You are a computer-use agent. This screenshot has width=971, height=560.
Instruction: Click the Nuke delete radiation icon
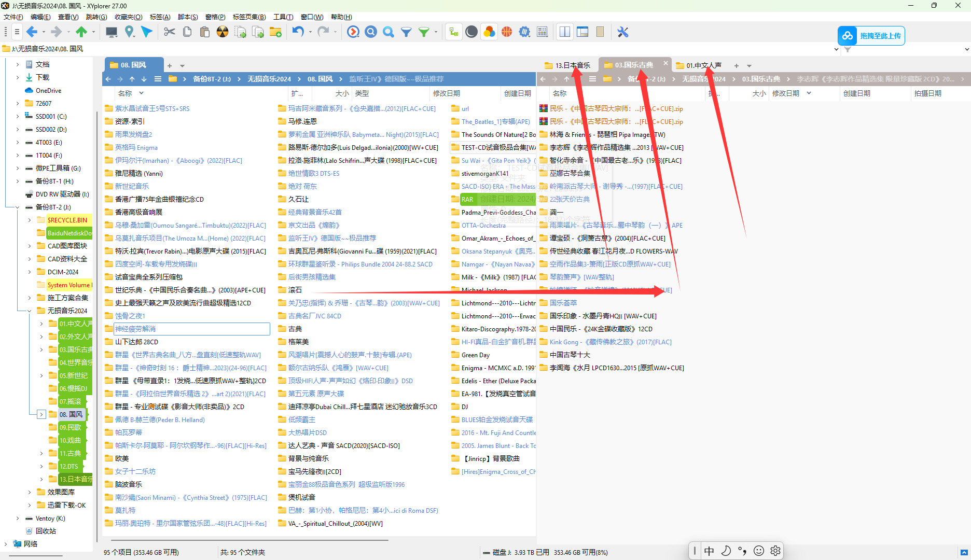tap(222, 32)
